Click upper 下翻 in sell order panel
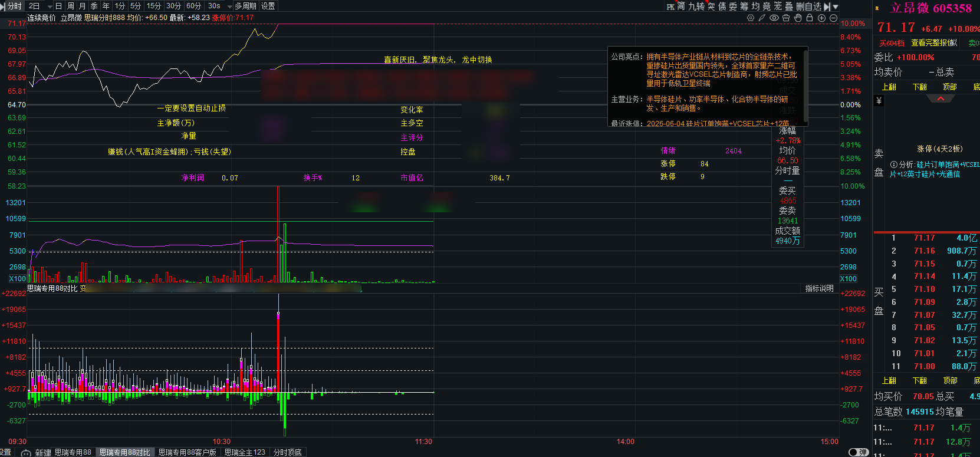 (920, 87)
